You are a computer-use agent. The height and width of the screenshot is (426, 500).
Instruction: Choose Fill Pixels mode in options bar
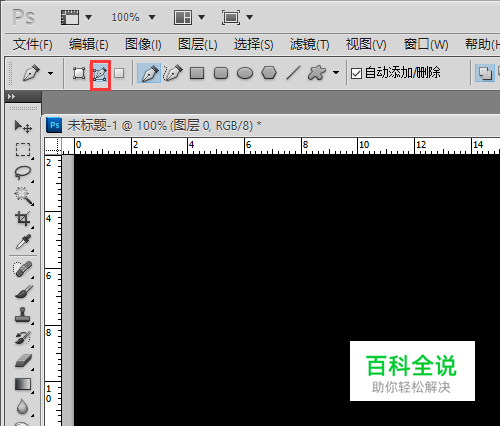coord(119,73)
